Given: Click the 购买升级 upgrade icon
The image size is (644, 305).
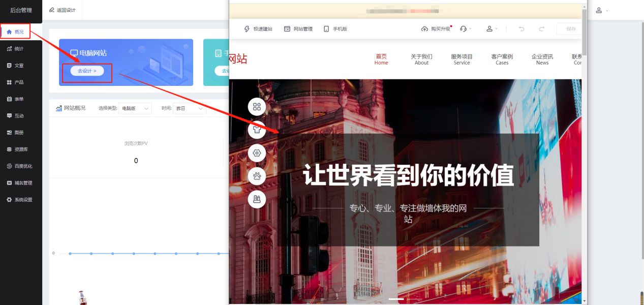Looking at the screenshot, I should [424, 29].
